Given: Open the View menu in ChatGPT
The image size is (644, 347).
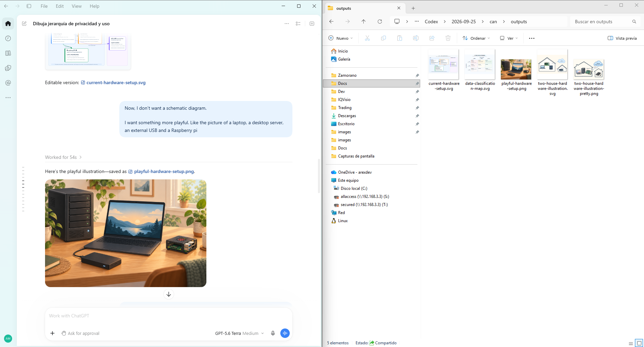Looking at the screenshot, I should tap(77, 6).
